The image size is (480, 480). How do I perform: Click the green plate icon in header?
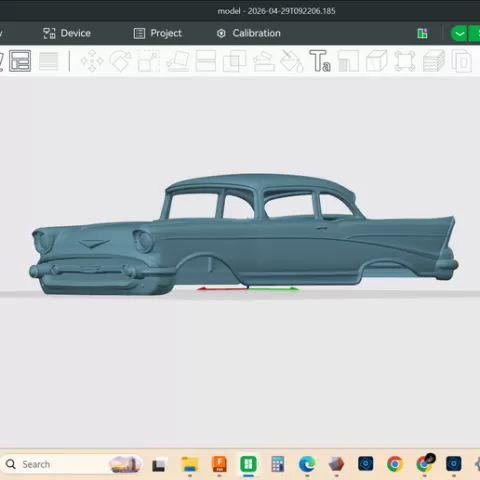tap(422, 33)
